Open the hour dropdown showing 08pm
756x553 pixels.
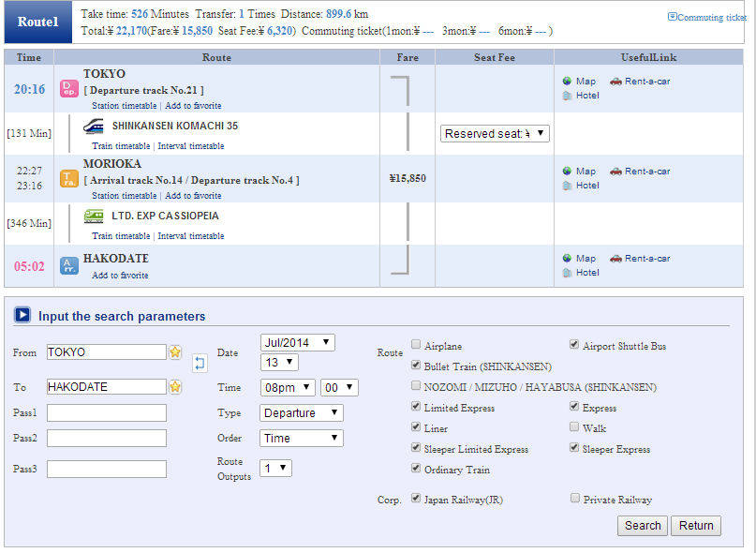click(x=288, y=387)
